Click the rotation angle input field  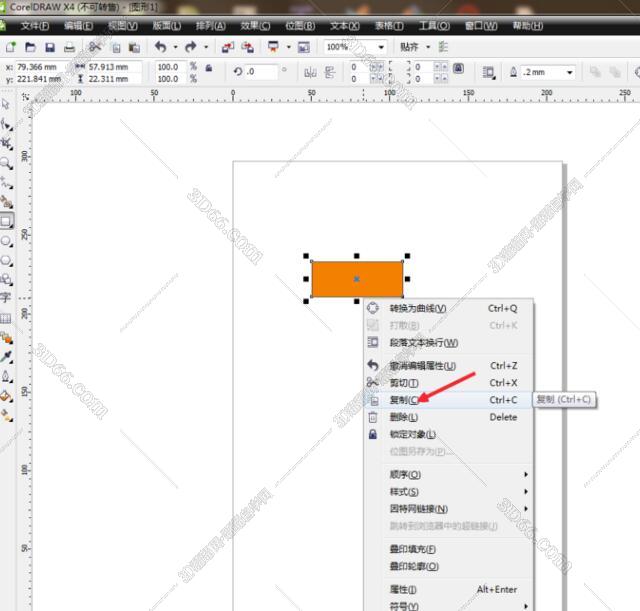click(x=263, y=72)
